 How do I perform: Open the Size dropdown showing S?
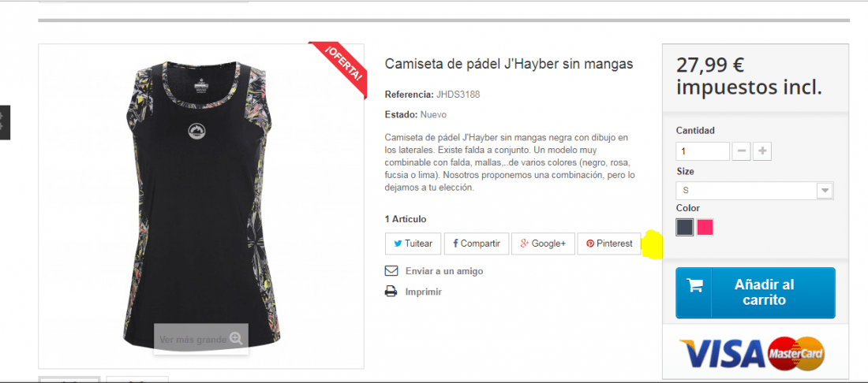point(754,190)
